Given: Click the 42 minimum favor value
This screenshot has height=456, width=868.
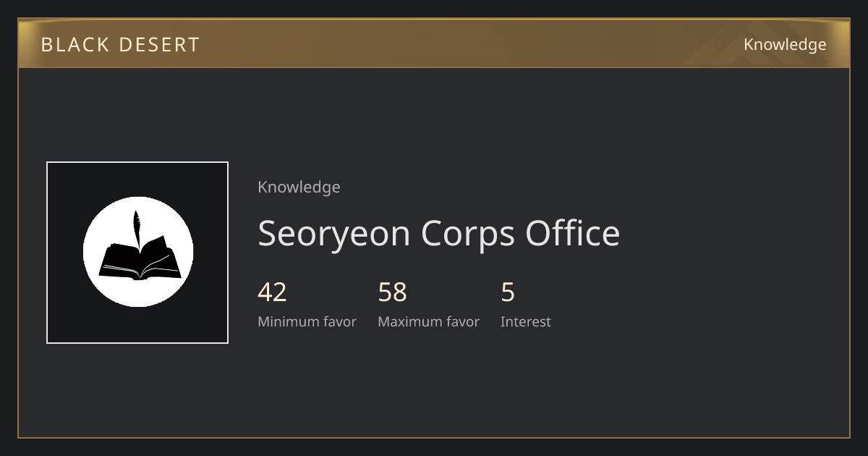Looking at the screenshot, I should pos(272,292).
